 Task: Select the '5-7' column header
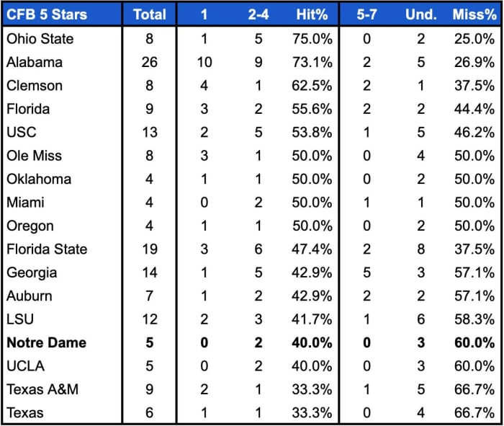[366, 14]
